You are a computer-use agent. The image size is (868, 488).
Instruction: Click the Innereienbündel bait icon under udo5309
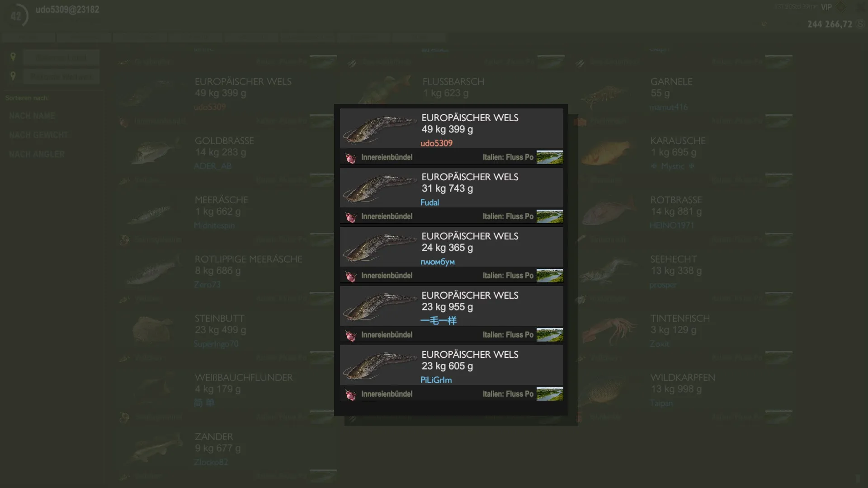pyautogui.click(x=350, y=158)
